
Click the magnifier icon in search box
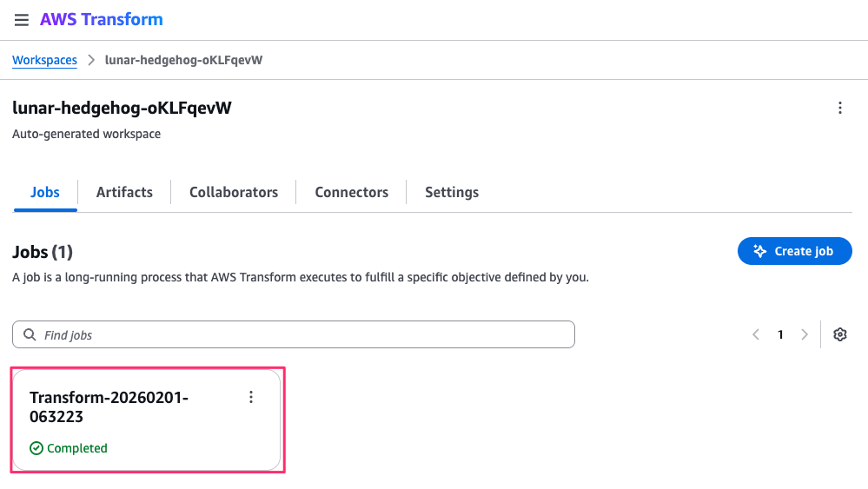tap(30, 334)
